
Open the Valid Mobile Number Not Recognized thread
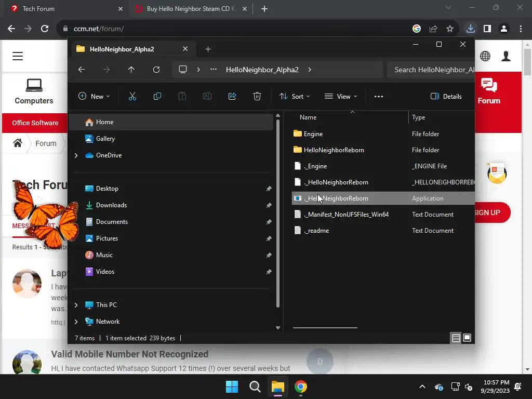129,354
